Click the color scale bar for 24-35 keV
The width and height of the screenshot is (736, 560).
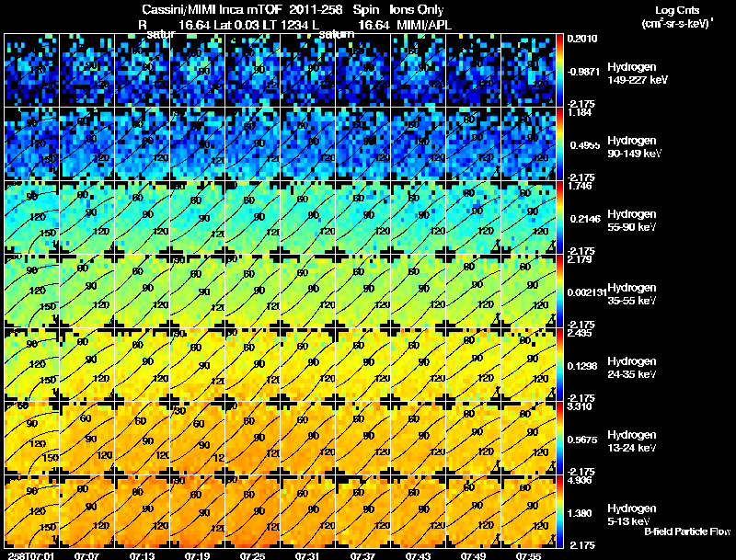(x=559, y=365)
